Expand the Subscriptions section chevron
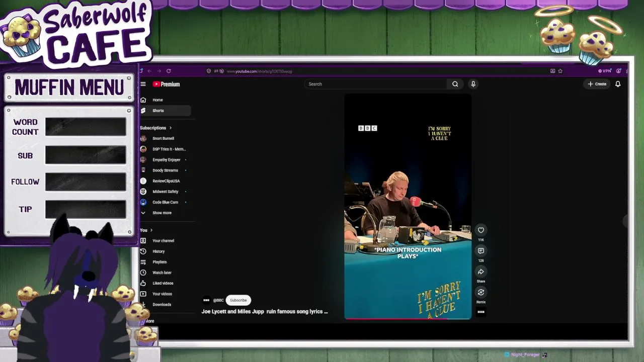Viewport: 644px width, 362px height. tap(171, 128)
